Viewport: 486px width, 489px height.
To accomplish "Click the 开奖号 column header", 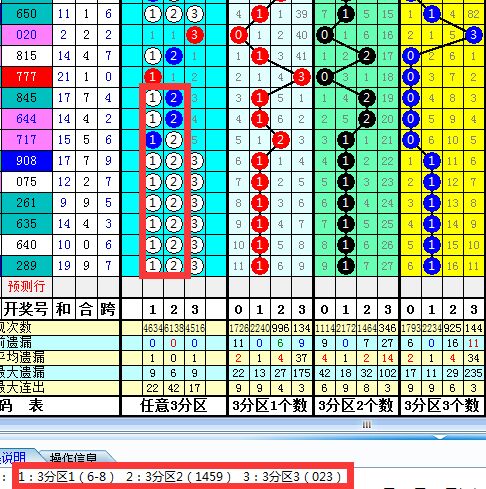I will [x=26, y=309].
